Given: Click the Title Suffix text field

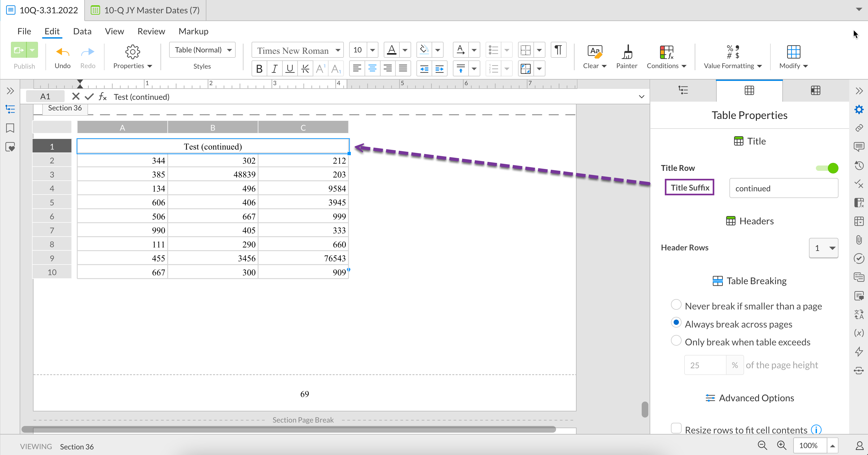Looking at the screenshot, I should click(x=783, y=188).
